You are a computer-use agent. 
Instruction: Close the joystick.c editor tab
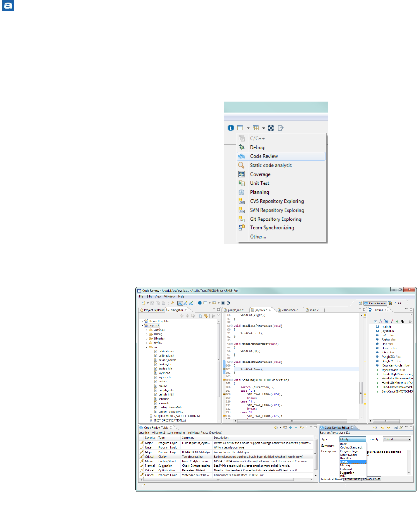coord(270,310)
